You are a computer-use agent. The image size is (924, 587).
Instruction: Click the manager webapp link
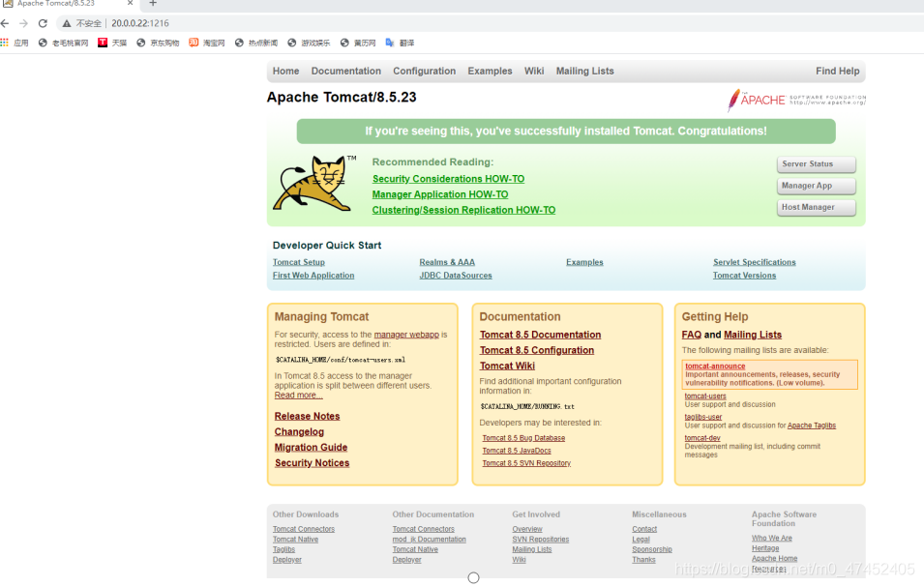[x=406, y=335]
